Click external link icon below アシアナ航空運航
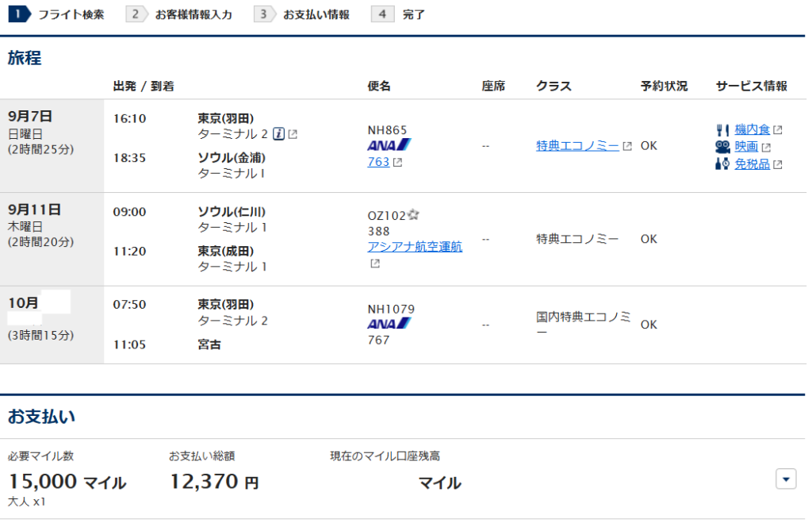 tap(374, 263)
